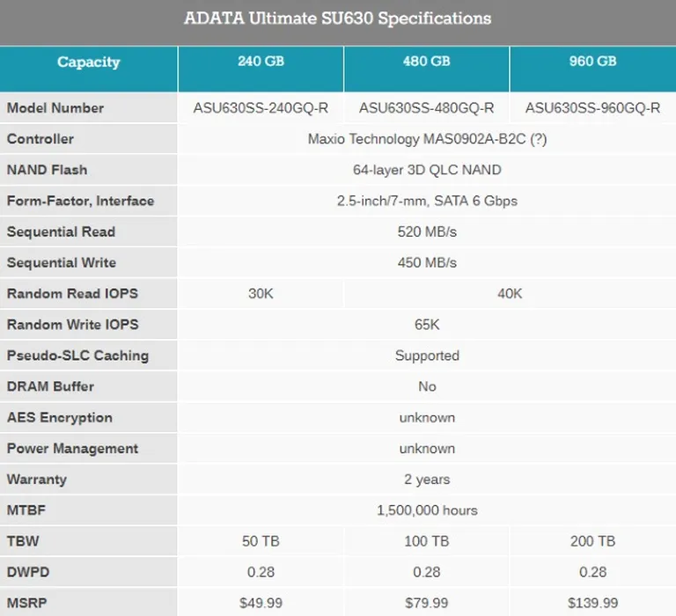Click the 'Sequential Read' row label

61,232
